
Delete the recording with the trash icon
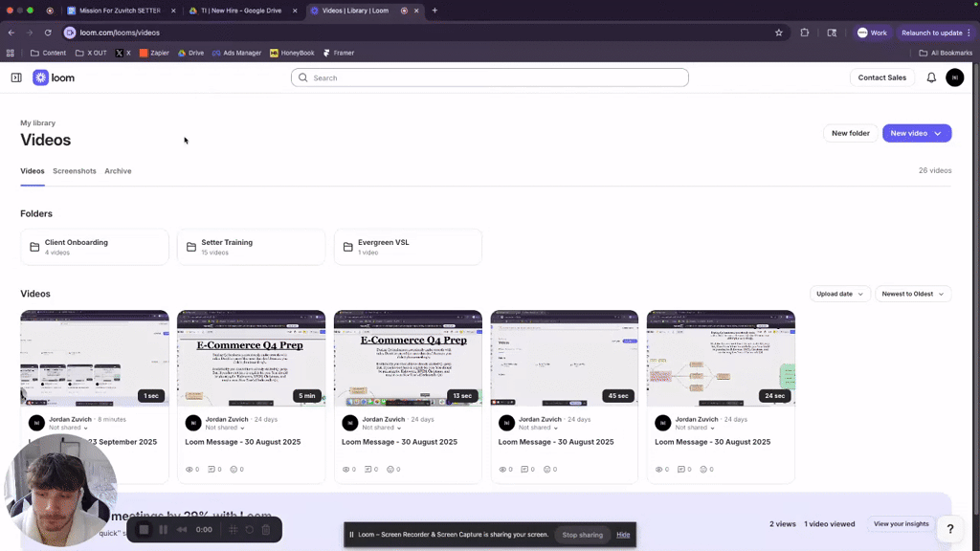click(266, 530)
